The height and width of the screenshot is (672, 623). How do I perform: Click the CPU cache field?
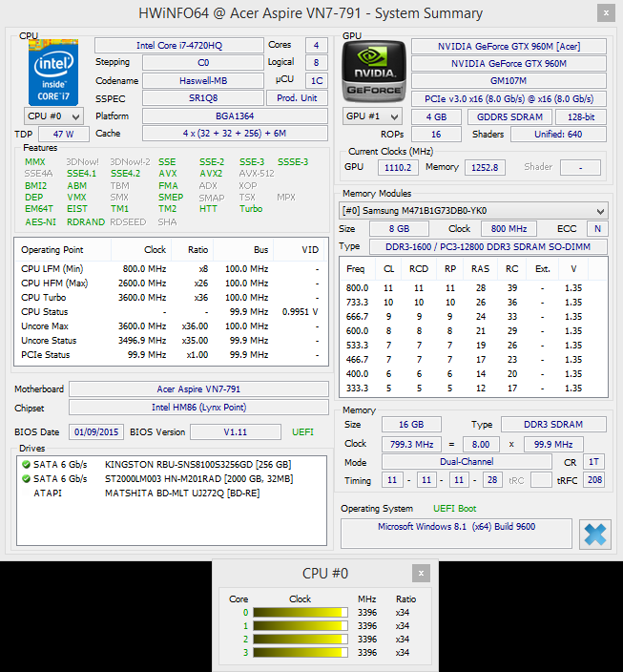(x=235, y=134)
